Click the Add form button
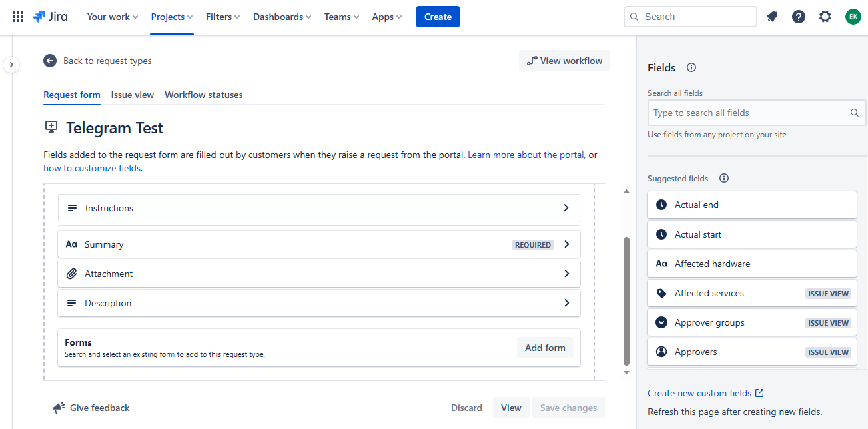 point(545,348)
